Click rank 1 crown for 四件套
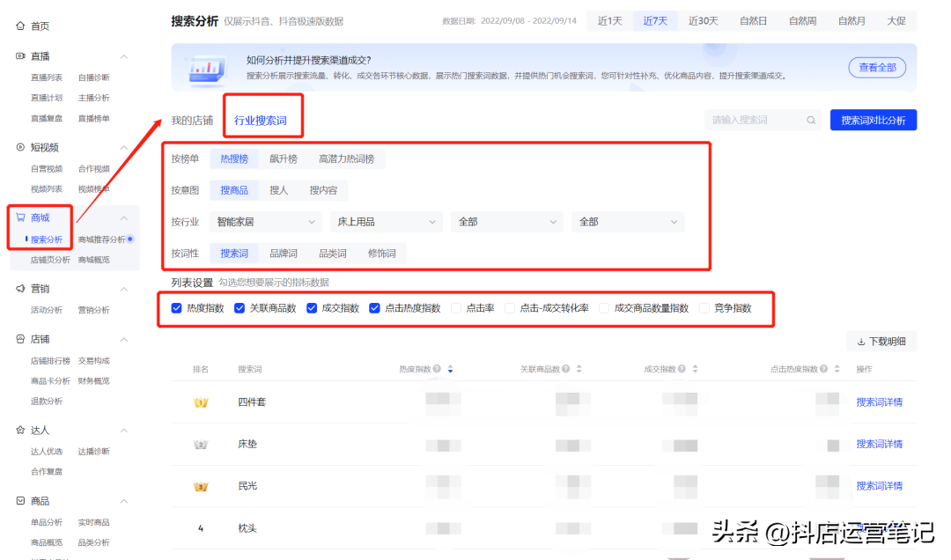The image size is (951, 560). coord(201,402)
